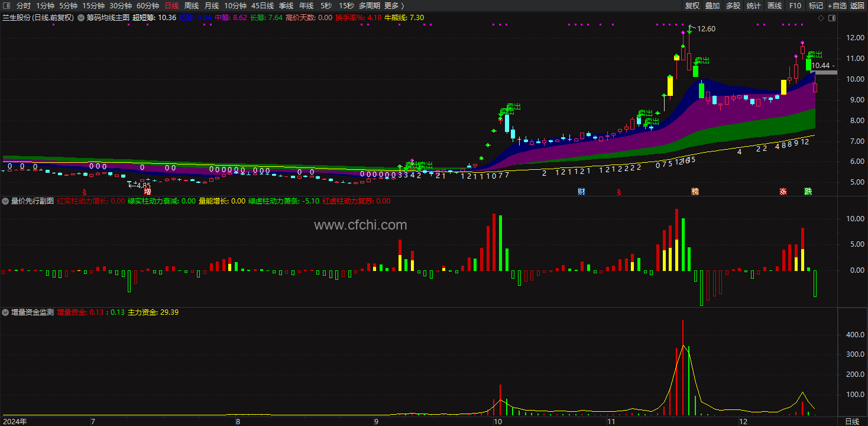This screenshot has width=868, height=426.
Task: Click 主力资金: 29.39 label
Action: (x=153, y=312)
